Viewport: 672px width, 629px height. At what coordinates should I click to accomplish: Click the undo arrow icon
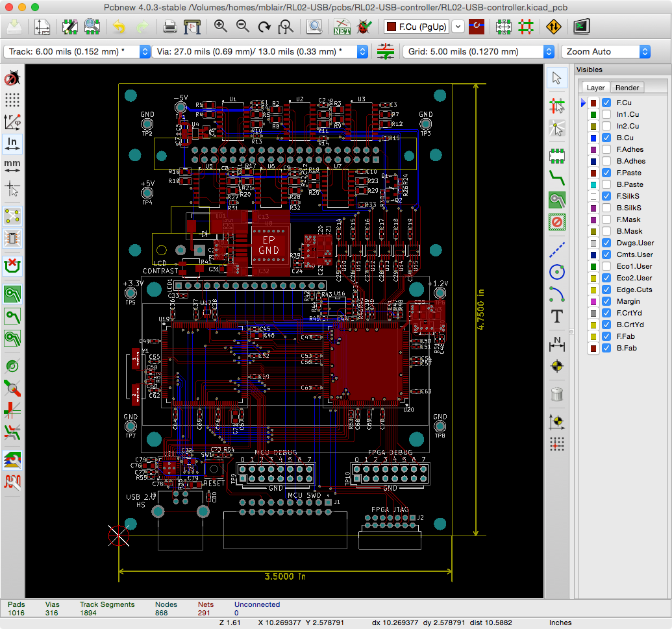tap(119, 27)
